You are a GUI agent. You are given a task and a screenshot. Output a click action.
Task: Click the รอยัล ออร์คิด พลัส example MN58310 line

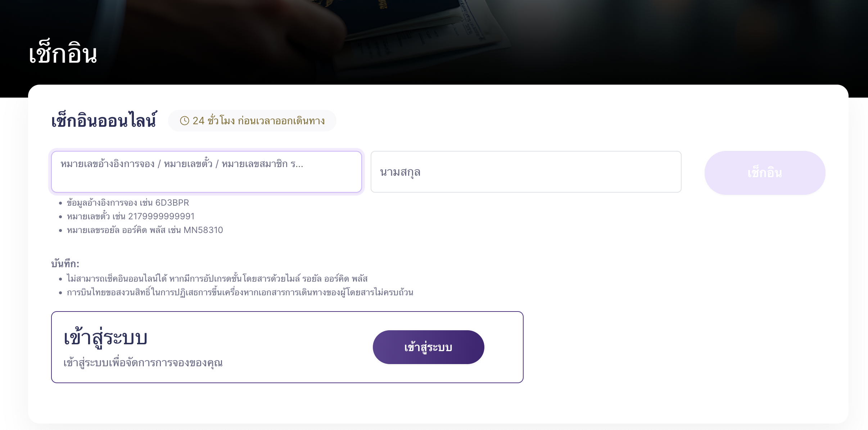pyautogui.click(x=145, y=230)
